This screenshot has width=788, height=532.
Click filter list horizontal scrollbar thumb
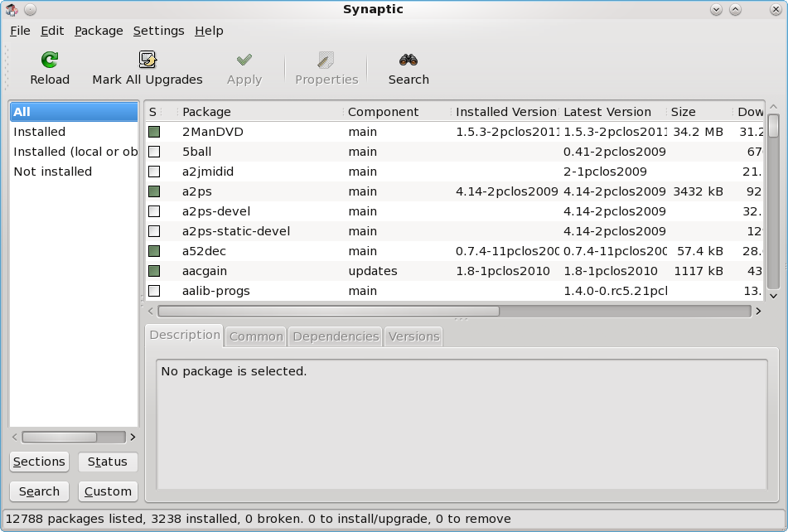point(60,437)
